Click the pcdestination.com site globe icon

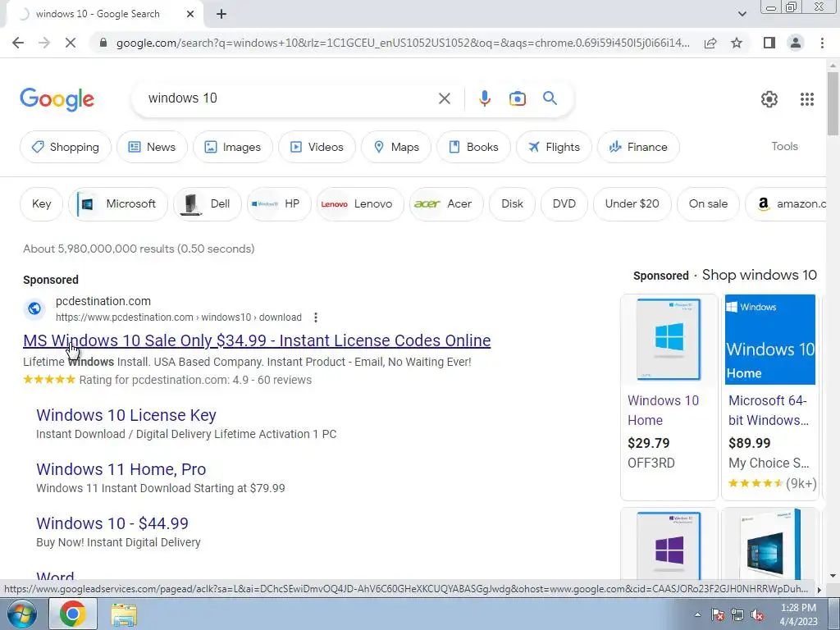click(x=34, y=308)
